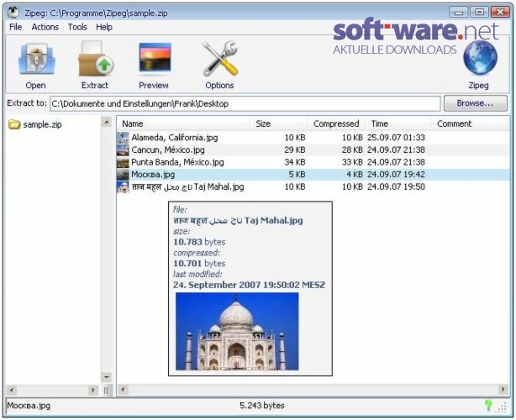Close the Zipeg window

tap(500, 13)
